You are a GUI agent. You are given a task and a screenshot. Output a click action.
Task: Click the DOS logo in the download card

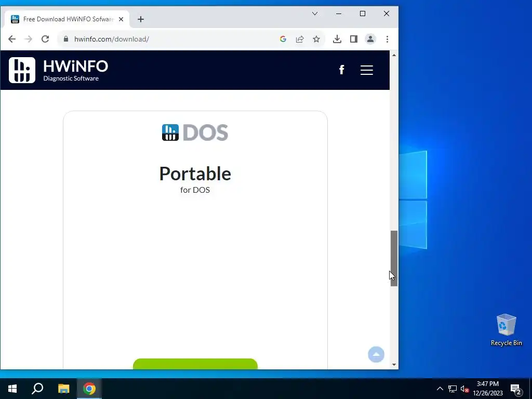click(195, 132)
